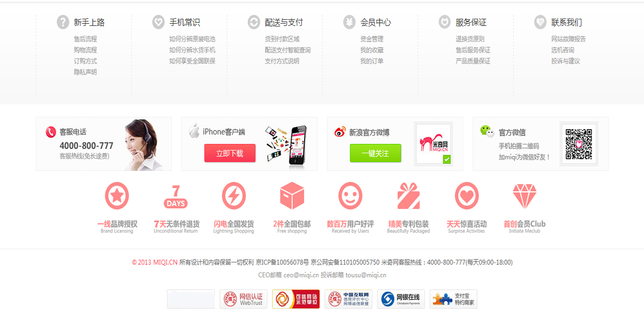This screenshot has width=644, height=333.
Task: Click the 立即下载 download button
Action: pos(230,153)
